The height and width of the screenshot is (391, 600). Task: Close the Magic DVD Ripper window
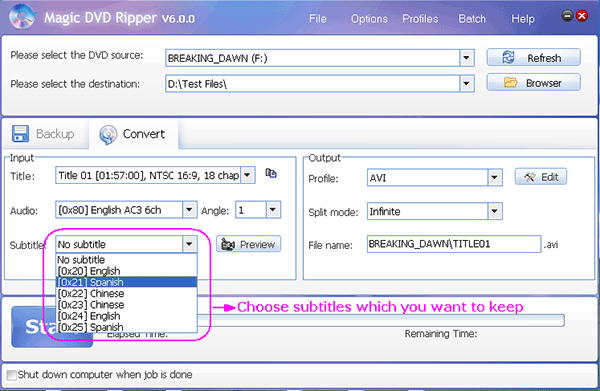point(582,16)
